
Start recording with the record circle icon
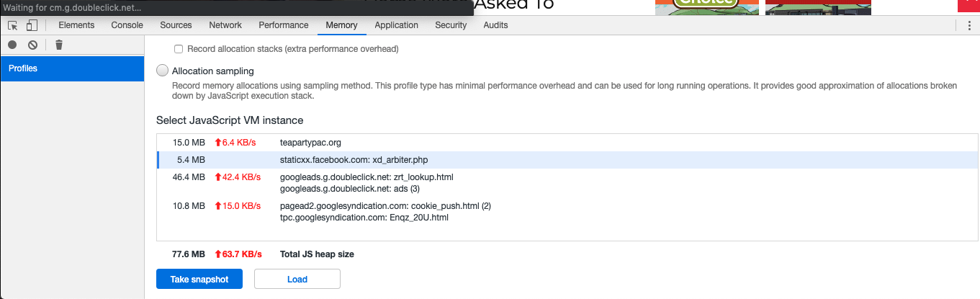(12, 45)
